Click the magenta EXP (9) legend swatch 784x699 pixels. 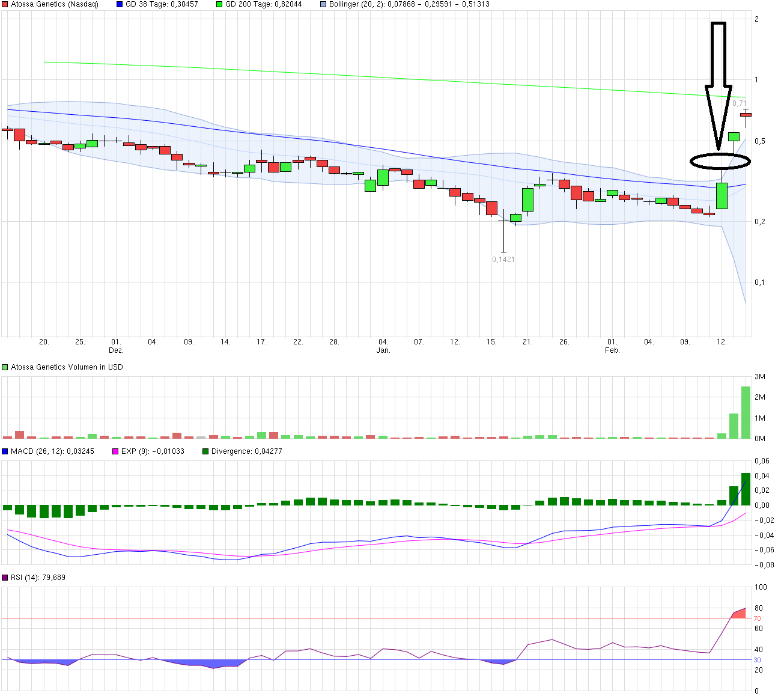coord(116,451)
